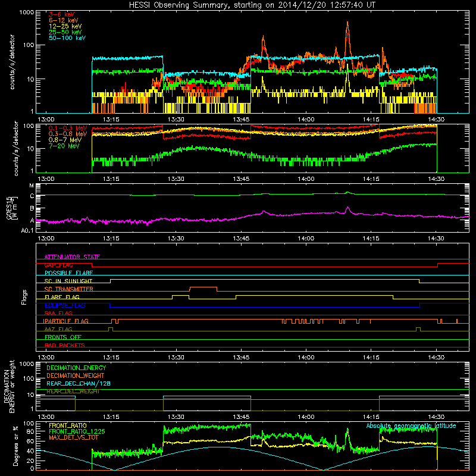Click counts/s/detector axis title of keV panel
Screen dimensions: 476x476
12,62
